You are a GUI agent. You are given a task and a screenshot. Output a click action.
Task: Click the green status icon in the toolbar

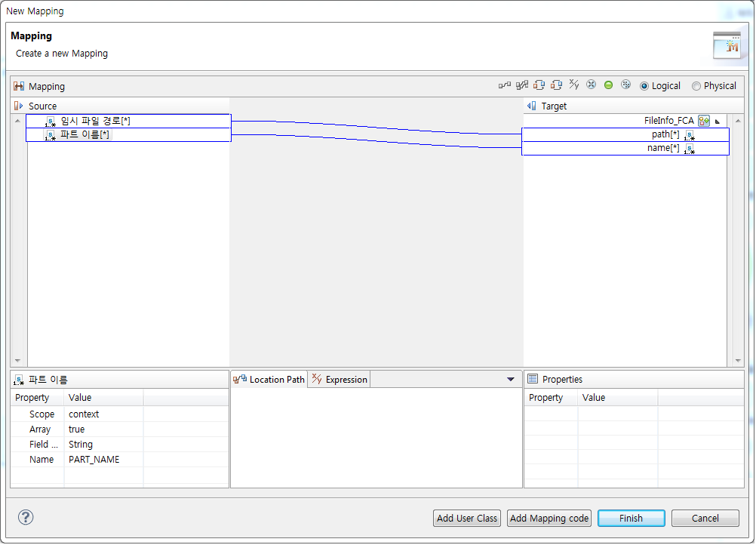pyautogui.click(x=608, y=85)
